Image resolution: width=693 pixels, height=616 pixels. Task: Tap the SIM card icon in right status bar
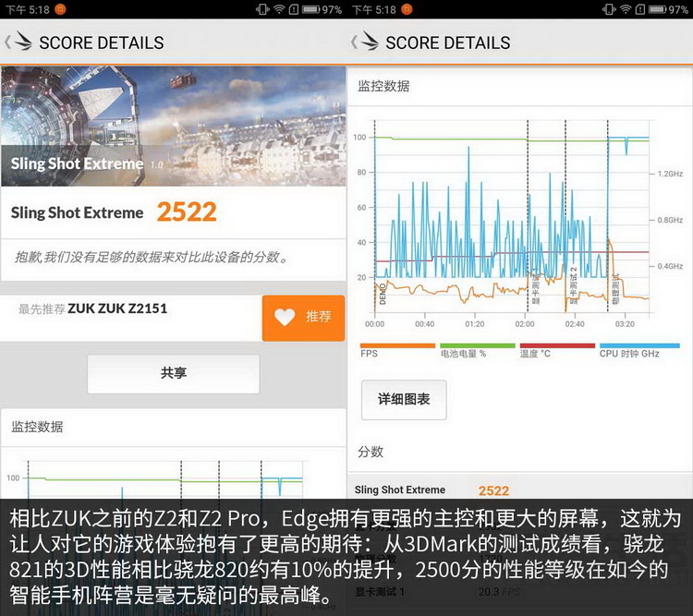(x=640, y=9)
